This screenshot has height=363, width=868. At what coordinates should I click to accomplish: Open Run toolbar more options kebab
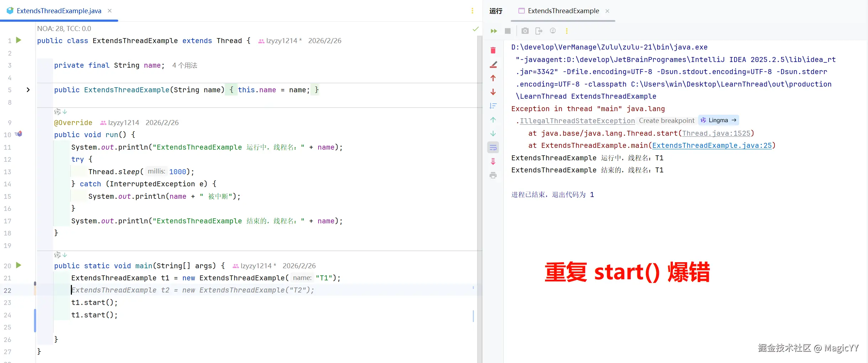coord(567,31)
